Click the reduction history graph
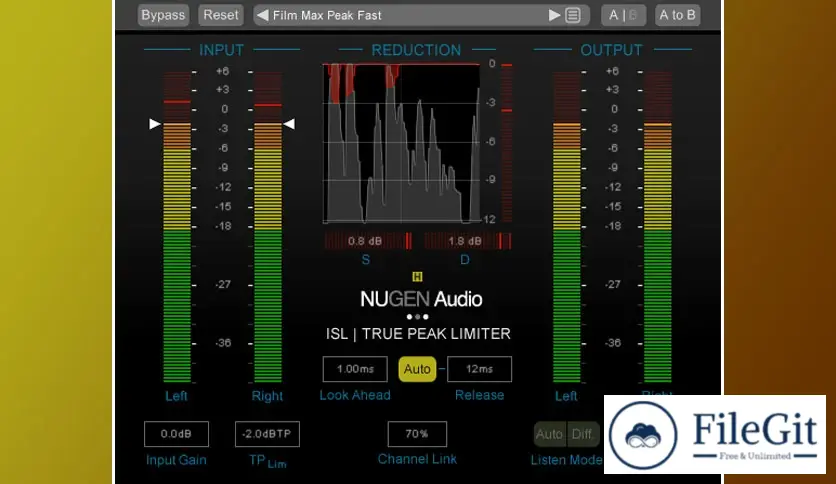 [x=401, y=143]
